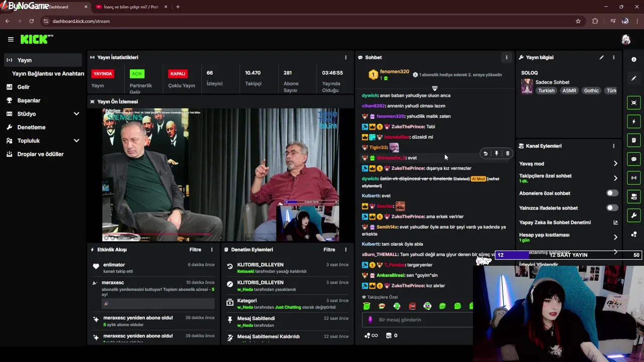Open the user profile avatar menu
Image resolution: width=644 pixels, height=362 pixels.
(x=626, y=40)
